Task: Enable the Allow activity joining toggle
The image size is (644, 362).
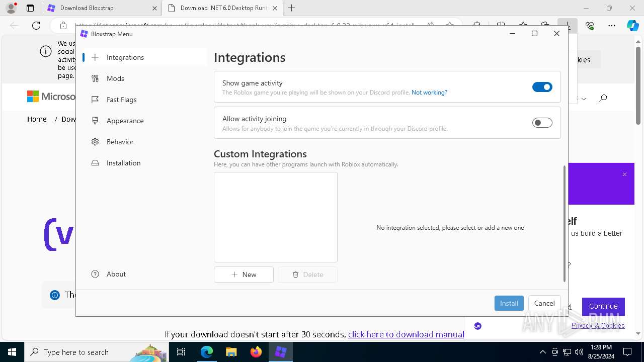Action: (x=542, y=123)
